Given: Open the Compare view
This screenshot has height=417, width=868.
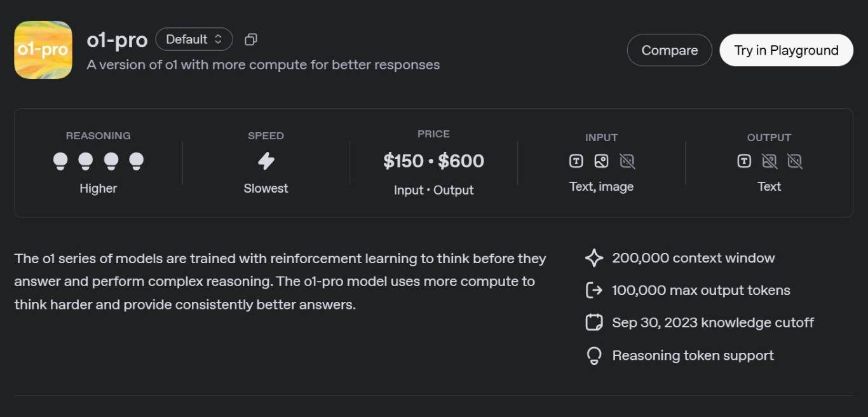Looking at the screenshot, I should (669, 50).
